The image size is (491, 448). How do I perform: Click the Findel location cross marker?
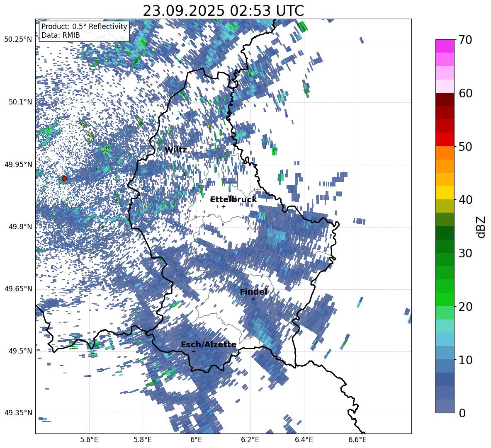tap(253, 299)
